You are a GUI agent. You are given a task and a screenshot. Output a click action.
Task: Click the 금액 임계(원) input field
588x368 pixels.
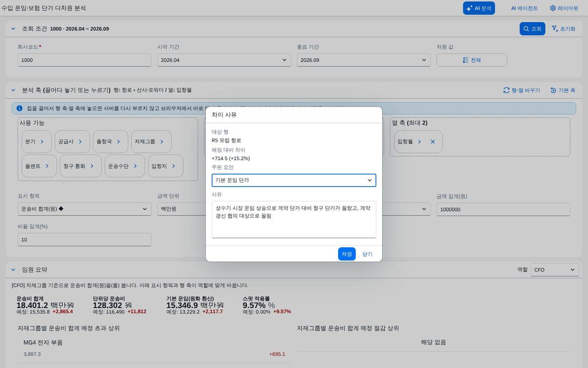point(503,209)
